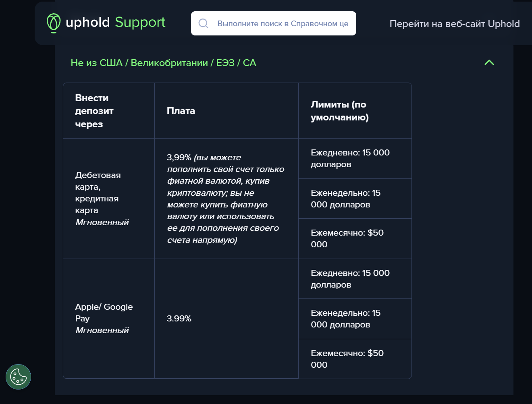Click the Apple/Google Pay 3.99% fee

coord(179,319)
